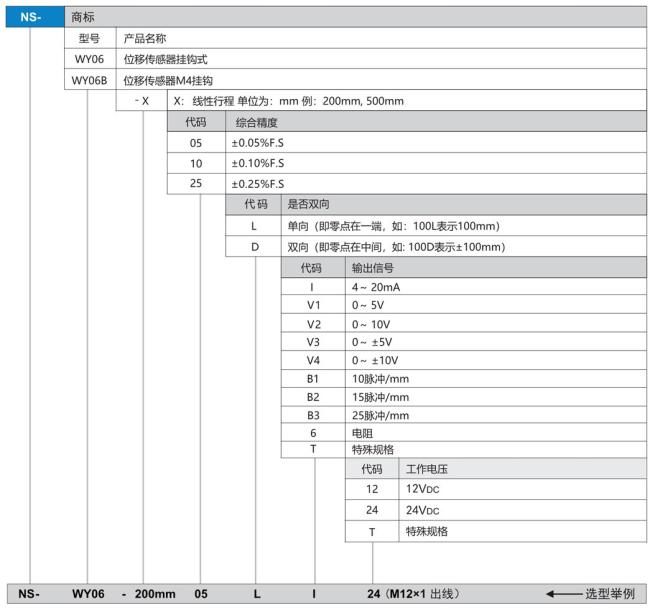Select the 25脉冲/mm entry

[x=381, y=415]
